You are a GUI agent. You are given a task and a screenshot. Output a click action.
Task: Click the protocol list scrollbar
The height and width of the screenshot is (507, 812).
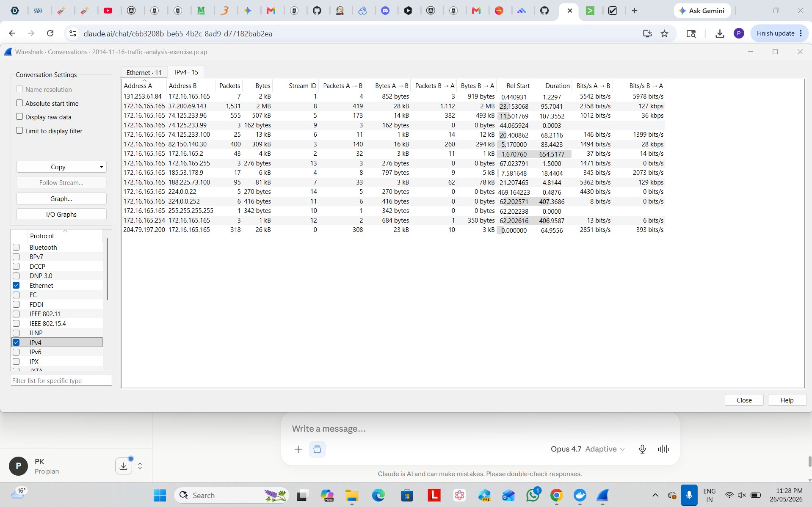click(107, 269)
